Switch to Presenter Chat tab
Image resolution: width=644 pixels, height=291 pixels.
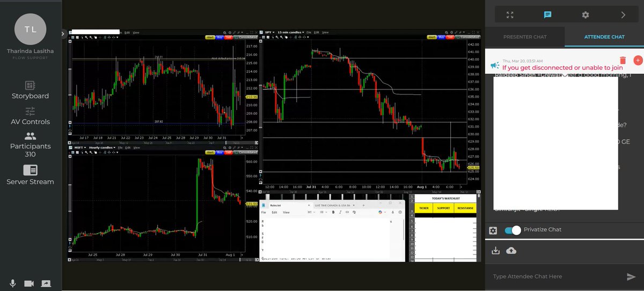525,37
